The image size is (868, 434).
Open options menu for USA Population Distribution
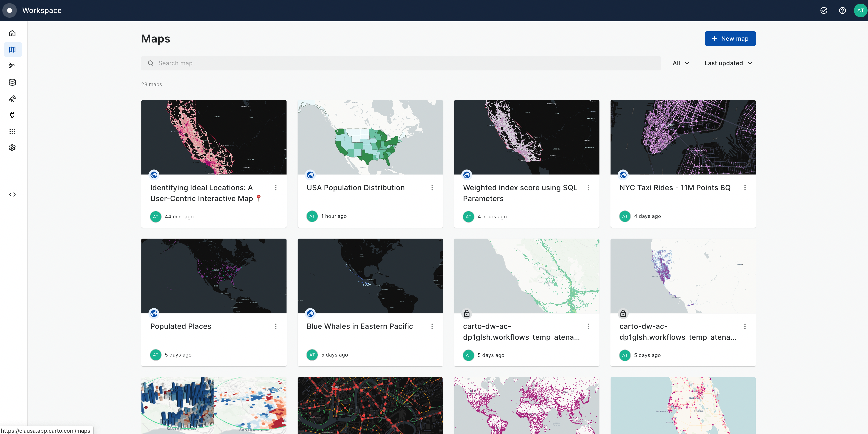[x=432, y=187]
